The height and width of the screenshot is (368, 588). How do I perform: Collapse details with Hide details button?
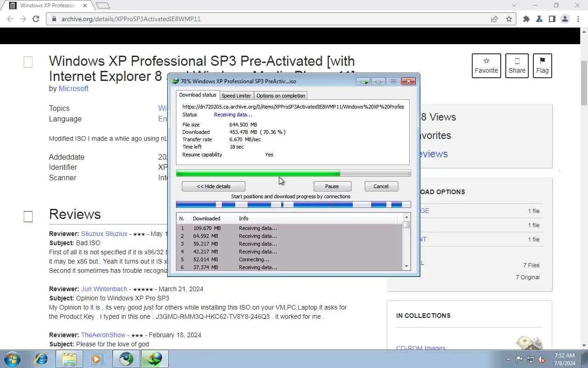pyautogui.click(x=214, y=186)
